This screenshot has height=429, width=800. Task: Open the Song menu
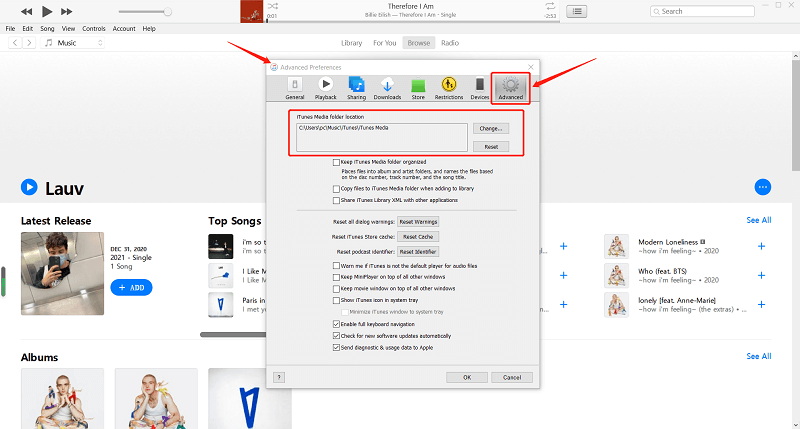(47, 29)
